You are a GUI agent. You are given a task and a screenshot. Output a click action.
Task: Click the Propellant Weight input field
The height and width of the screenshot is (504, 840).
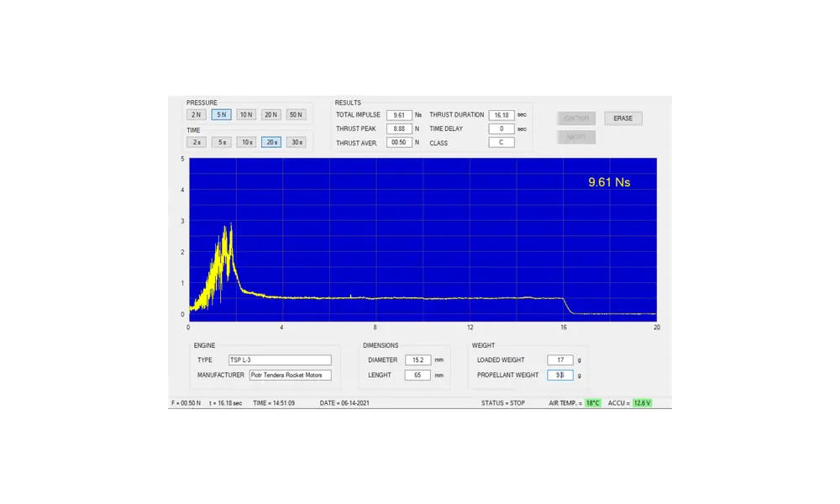point(560,375)
